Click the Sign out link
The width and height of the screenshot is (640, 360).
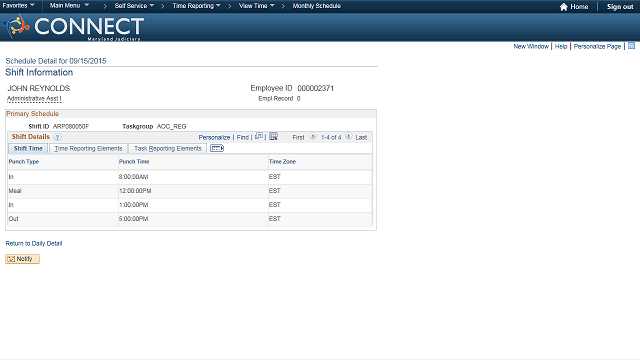point(620,7)
